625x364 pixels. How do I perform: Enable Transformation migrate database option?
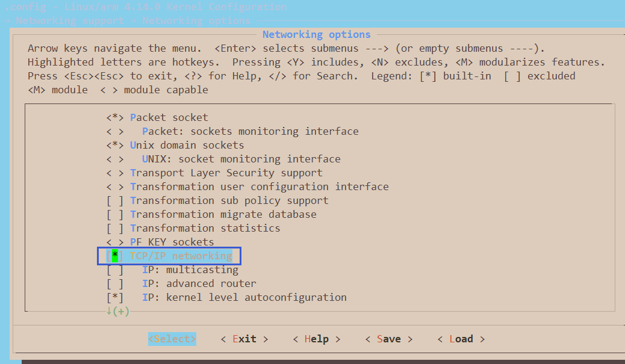pos(115,214)
